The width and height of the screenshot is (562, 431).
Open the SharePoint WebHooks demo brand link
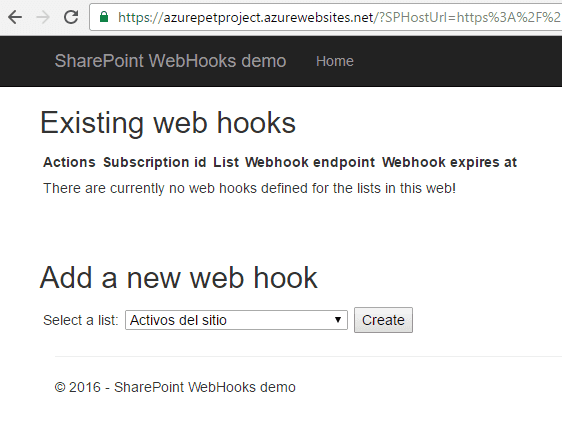[x=170, y=61]
